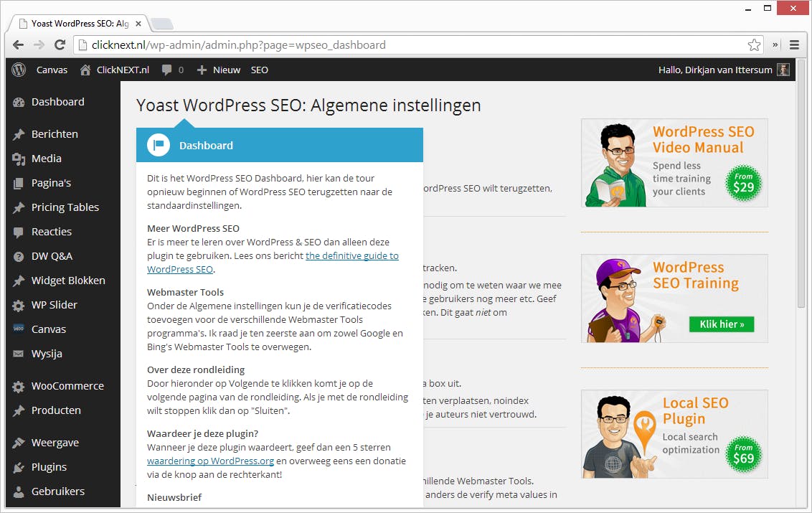The image size is (812, 513).
Task: Open the Local SEO Plugin banner
Action: [674, 434]
